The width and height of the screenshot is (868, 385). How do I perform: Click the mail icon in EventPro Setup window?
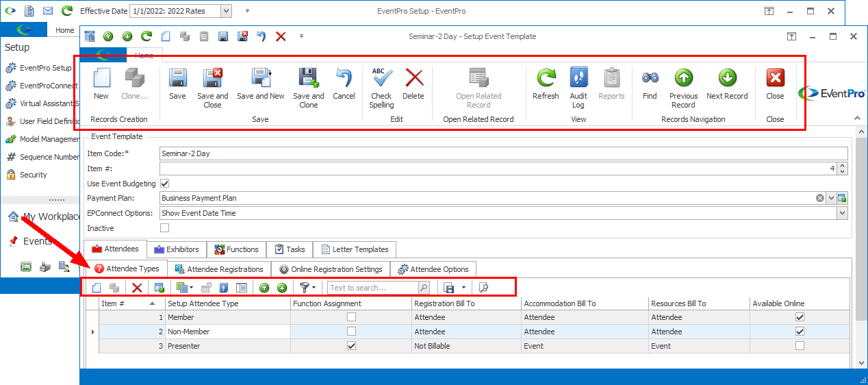point(47,11)
